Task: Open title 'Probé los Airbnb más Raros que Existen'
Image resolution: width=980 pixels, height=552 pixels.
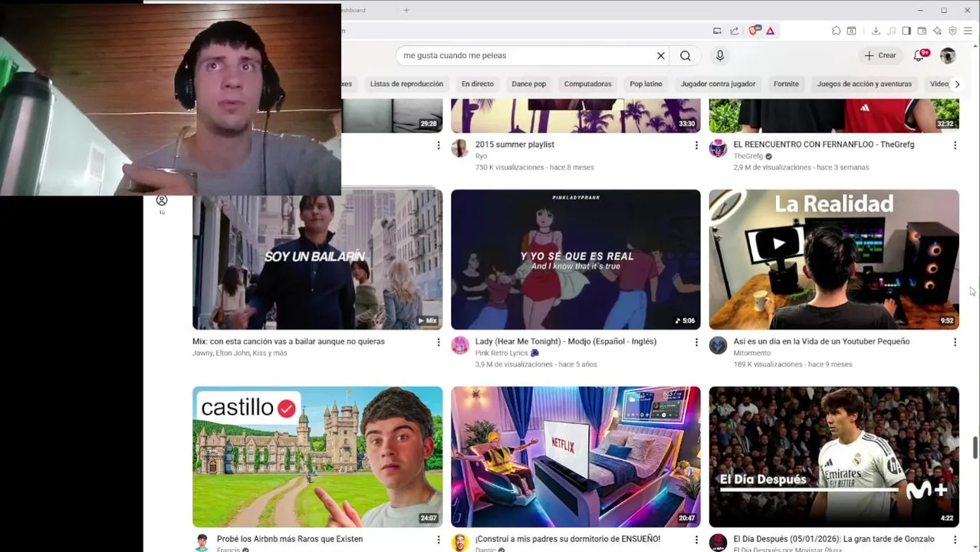Action: pos(290,539)
